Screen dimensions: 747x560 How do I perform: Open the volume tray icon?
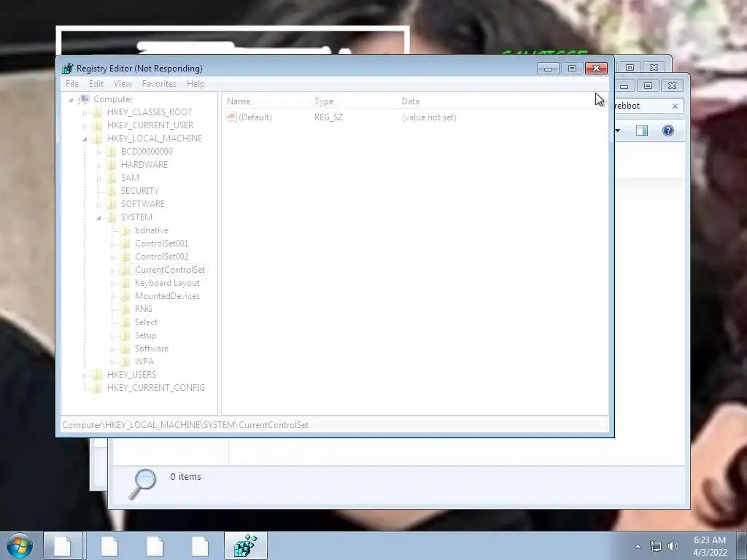tap(673, 546)
